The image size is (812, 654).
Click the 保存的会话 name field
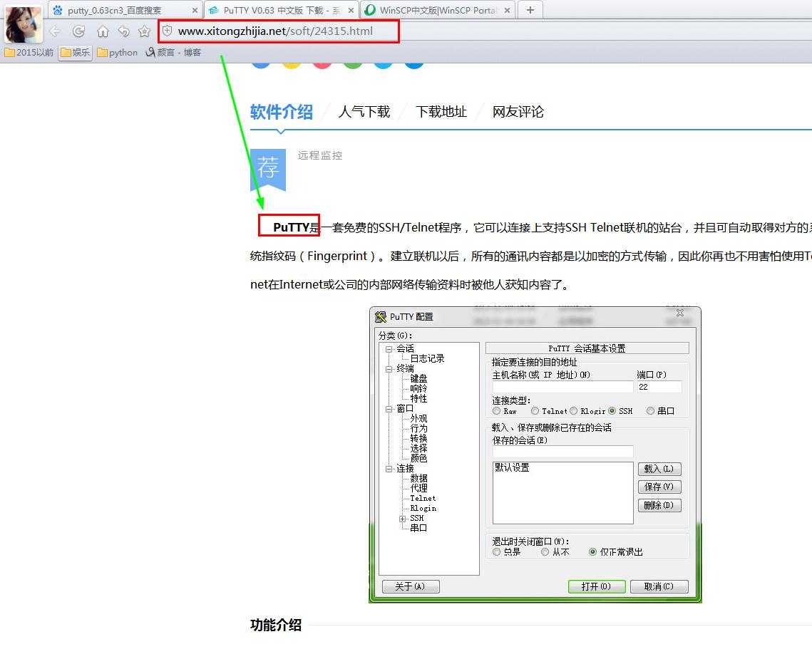562,452
